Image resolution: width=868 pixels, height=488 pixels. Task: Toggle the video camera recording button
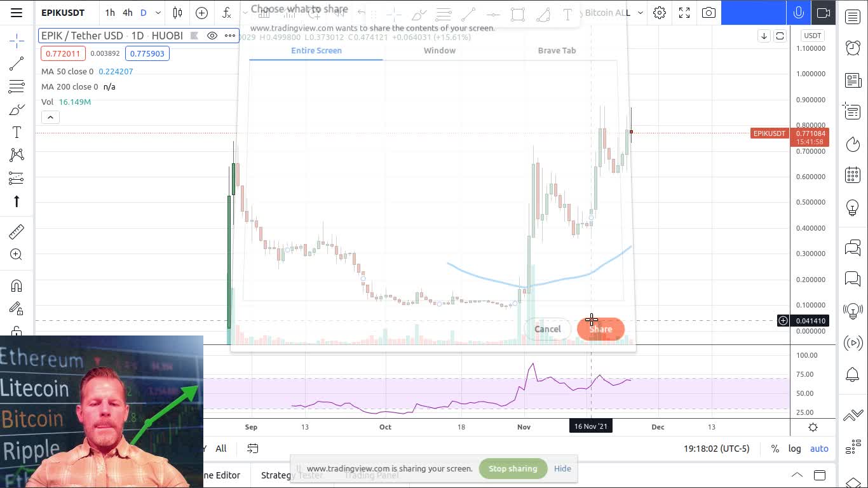tap(823, 13)
